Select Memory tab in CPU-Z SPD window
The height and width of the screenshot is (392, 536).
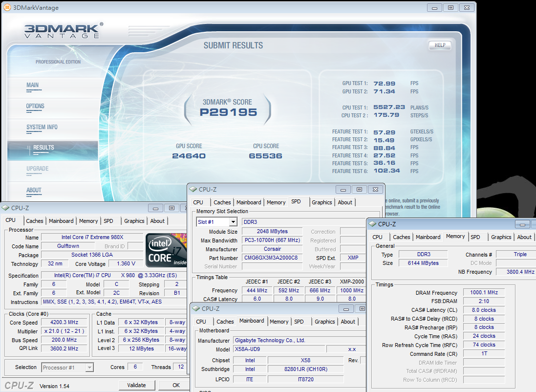(276, 202)
